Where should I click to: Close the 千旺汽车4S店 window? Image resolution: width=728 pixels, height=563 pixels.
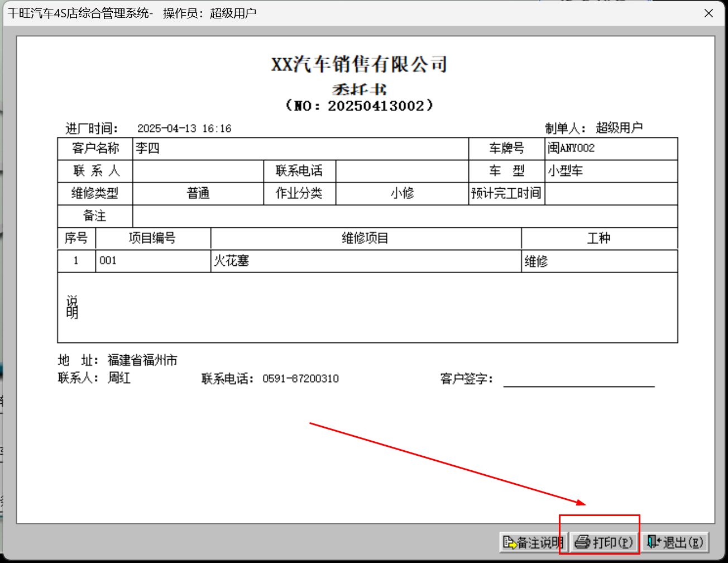tap(708, 13)
